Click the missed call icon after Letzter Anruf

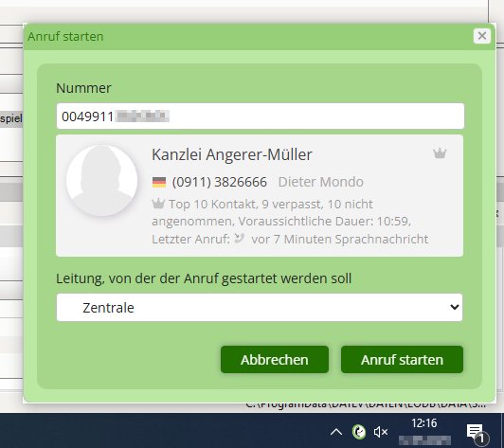239,238
